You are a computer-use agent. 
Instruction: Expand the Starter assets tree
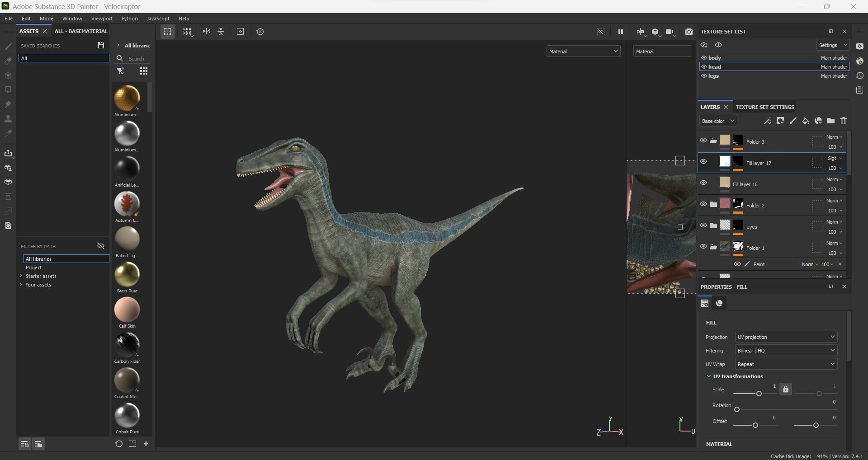21,276
